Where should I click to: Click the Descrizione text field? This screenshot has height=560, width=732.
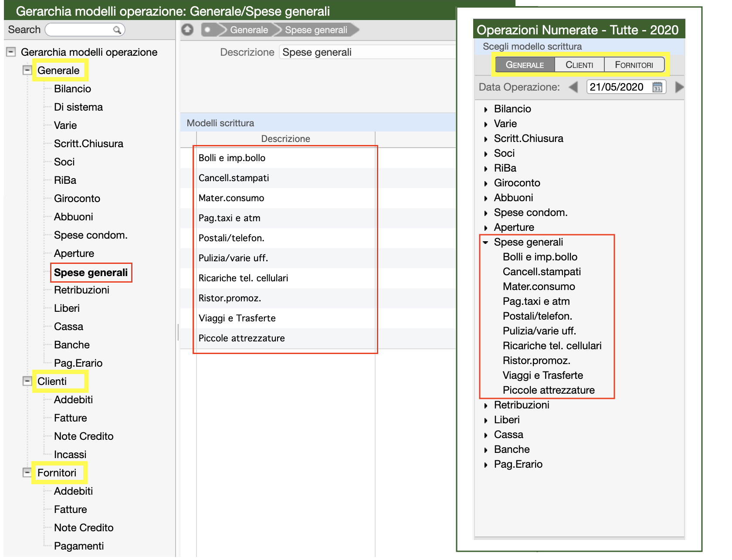(367, 52)
